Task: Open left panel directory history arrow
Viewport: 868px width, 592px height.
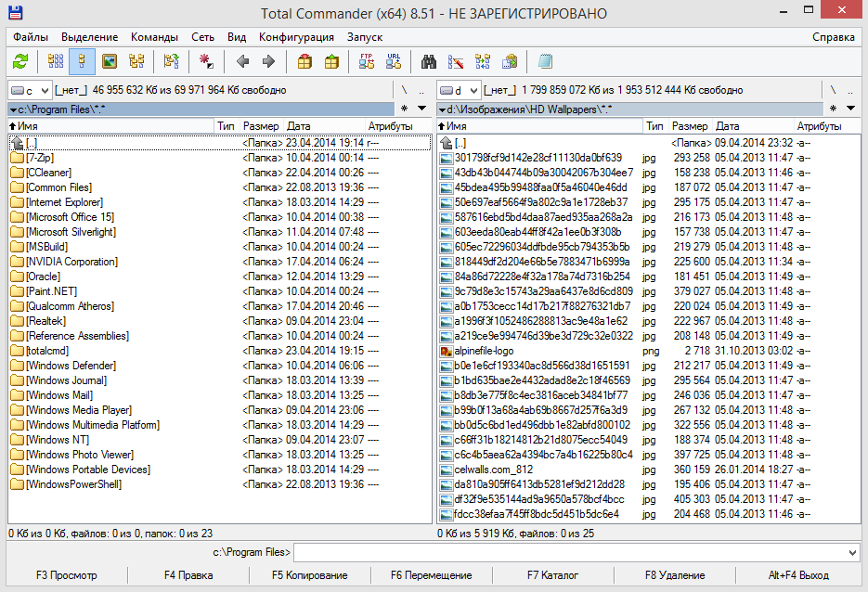Action: (x=421, y=109)
